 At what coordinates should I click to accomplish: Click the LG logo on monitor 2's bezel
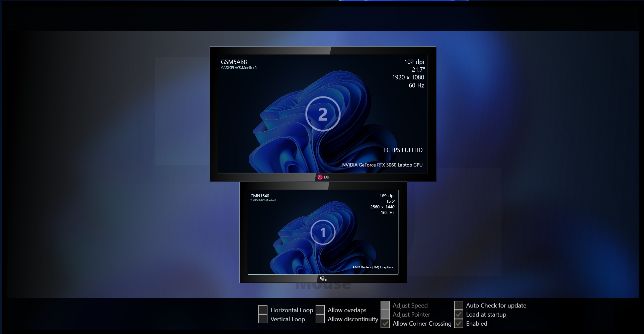(x=323, y=177)
